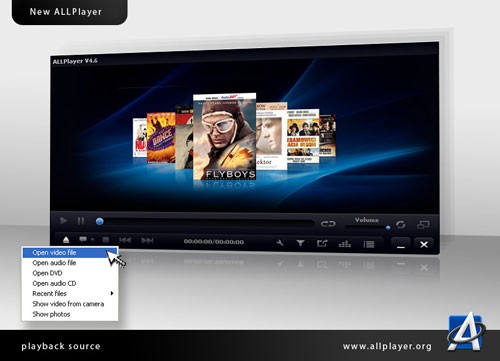Skip to next track icon
This screenshot has height=361, width=500.
pos(147,240)
